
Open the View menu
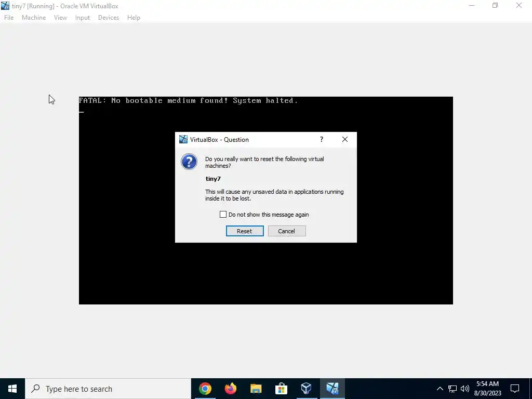click(60, 18)
